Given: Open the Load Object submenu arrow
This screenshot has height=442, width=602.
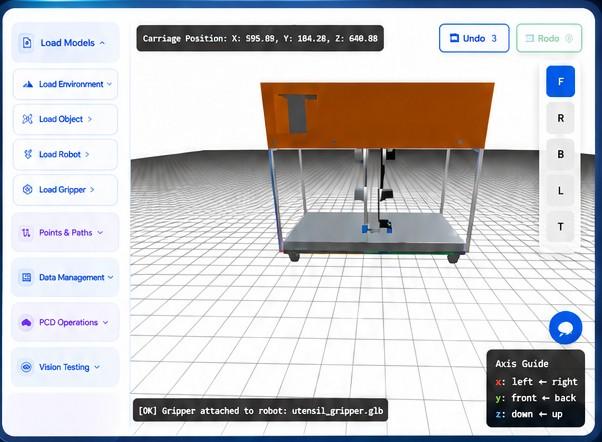Looking at the screenshot, I should point(90,119).
